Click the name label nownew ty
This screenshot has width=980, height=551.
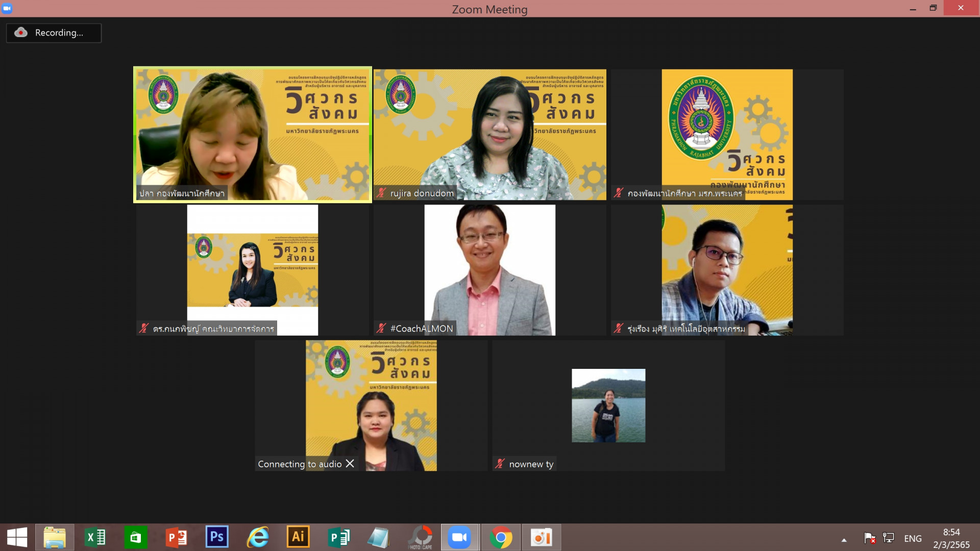531,464
